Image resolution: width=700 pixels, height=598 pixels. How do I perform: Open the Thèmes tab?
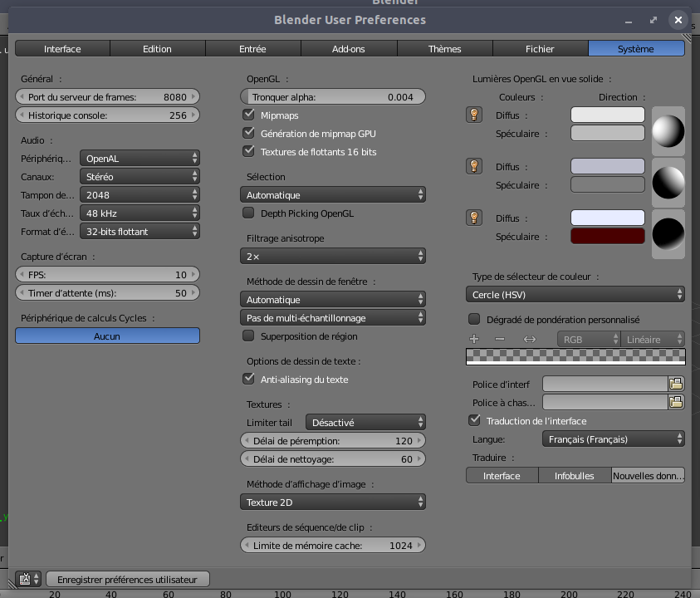tap(444, 49)
